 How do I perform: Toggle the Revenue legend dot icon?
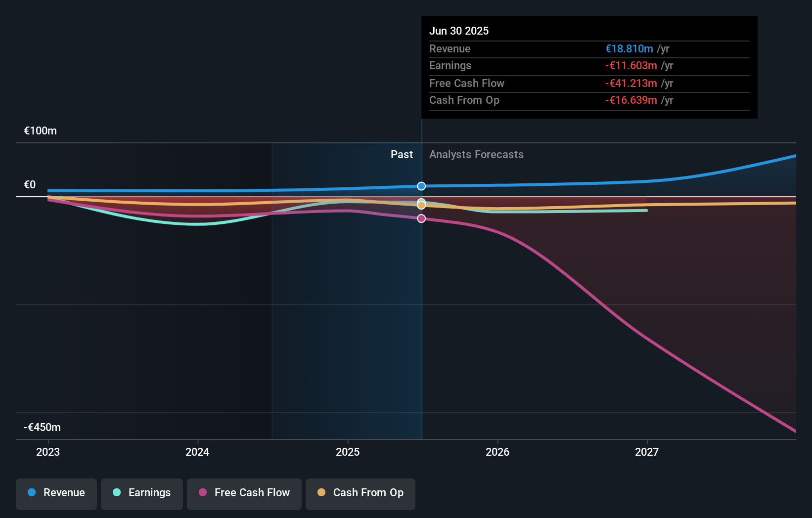(x=31, y=493)
